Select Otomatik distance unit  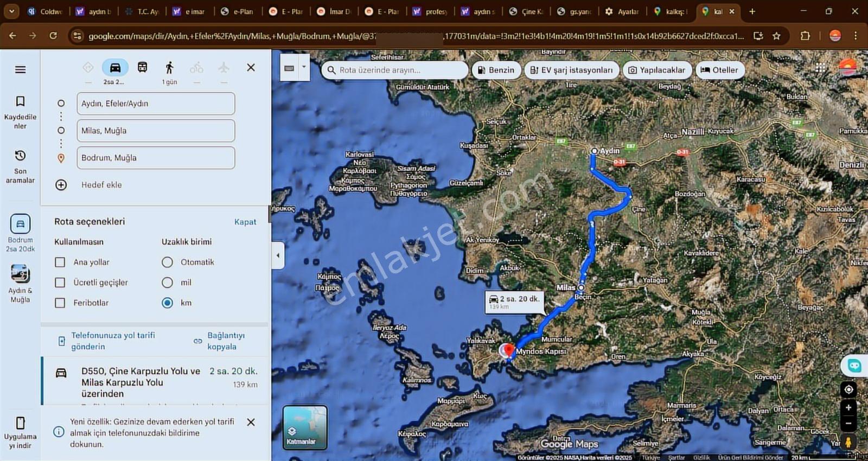(x=167, y=262)
